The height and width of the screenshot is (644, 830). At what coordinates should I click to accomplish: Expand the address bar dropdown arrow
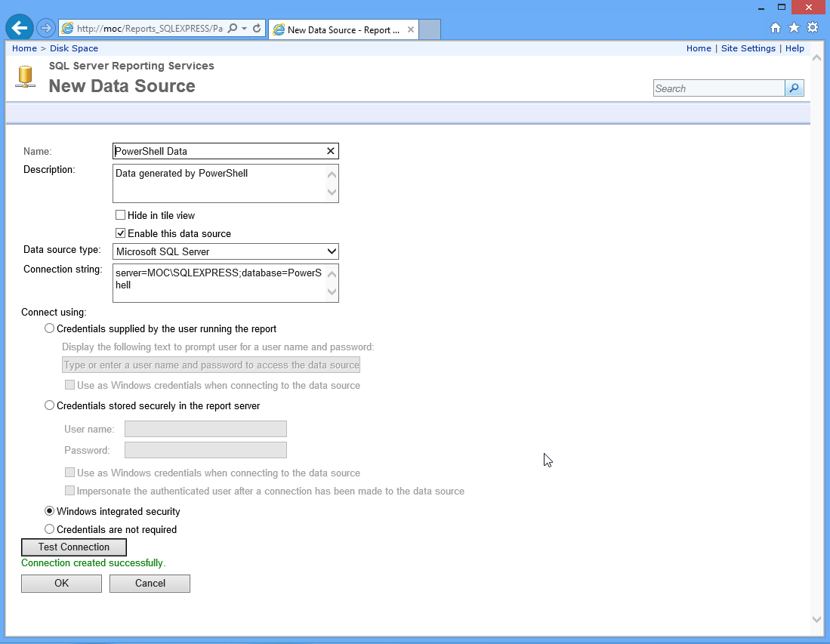coord(245,29)
